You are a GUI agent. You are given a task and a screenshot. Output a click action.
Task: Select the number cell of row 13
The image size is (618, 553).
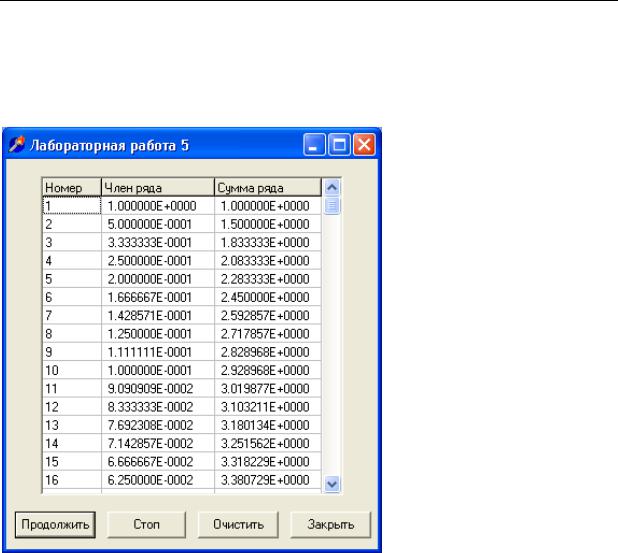pyautogui.click(x=72, y=425)
